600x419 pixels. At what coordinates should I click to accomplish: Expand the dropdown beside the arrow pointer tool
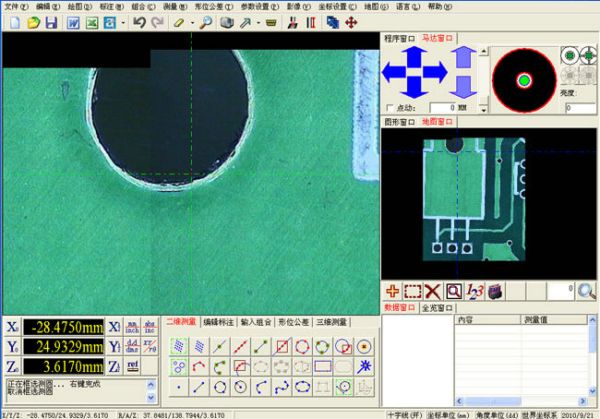[258, 23]
